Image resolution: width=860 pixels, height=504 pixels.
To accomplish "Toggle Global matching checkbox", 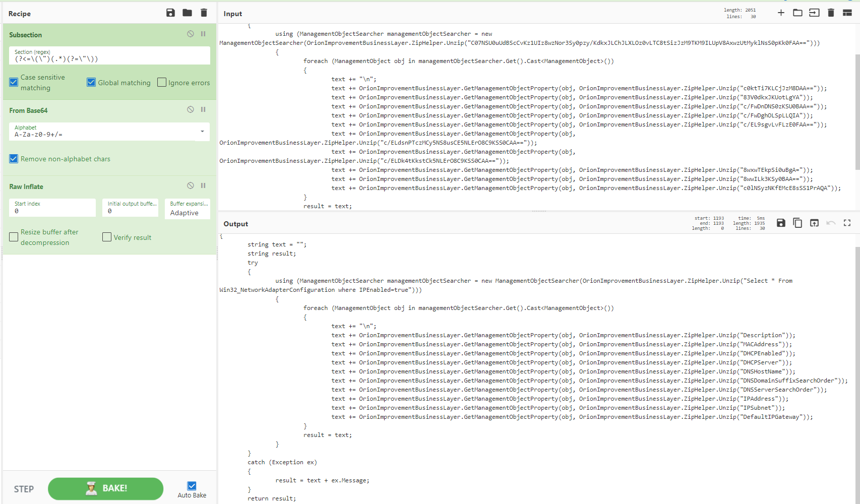I will 91,82.
